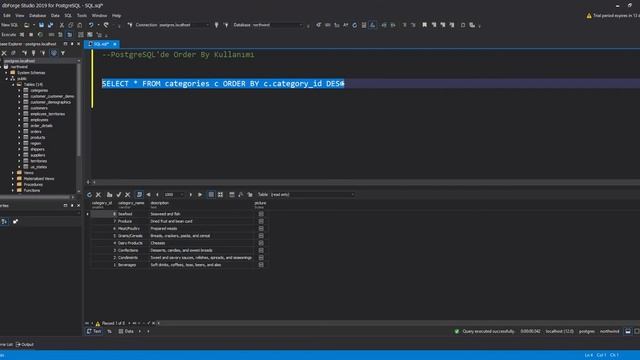
Task: Go to the last page with the right arrow
Action: coord(200,195)
